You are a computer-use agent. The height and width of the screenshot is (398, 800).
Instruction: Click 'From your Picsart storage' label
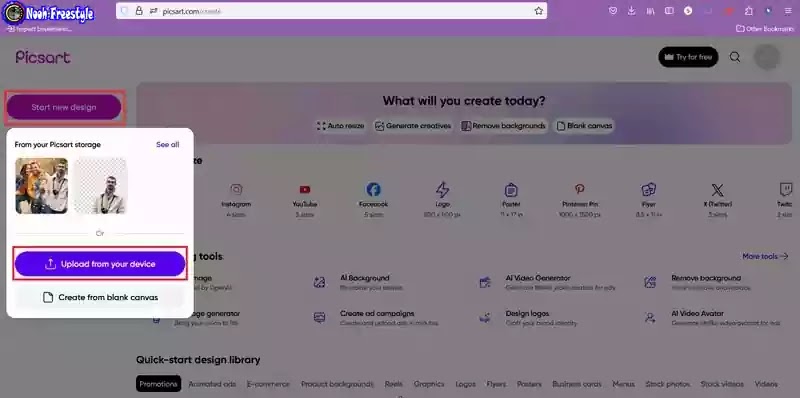click(x=58, y=144)
